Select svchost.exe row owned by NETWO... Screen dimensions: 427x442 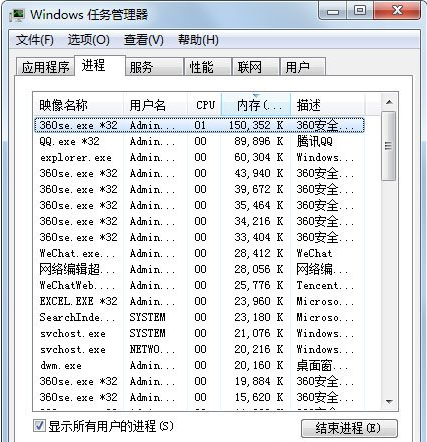[199, 349]
